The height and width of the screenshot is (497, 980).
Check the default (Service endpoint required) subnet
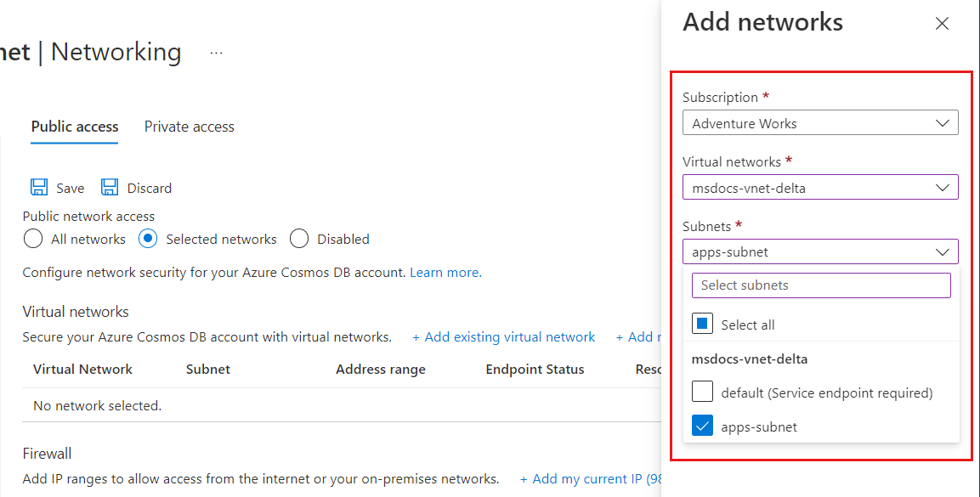[701, 391]
